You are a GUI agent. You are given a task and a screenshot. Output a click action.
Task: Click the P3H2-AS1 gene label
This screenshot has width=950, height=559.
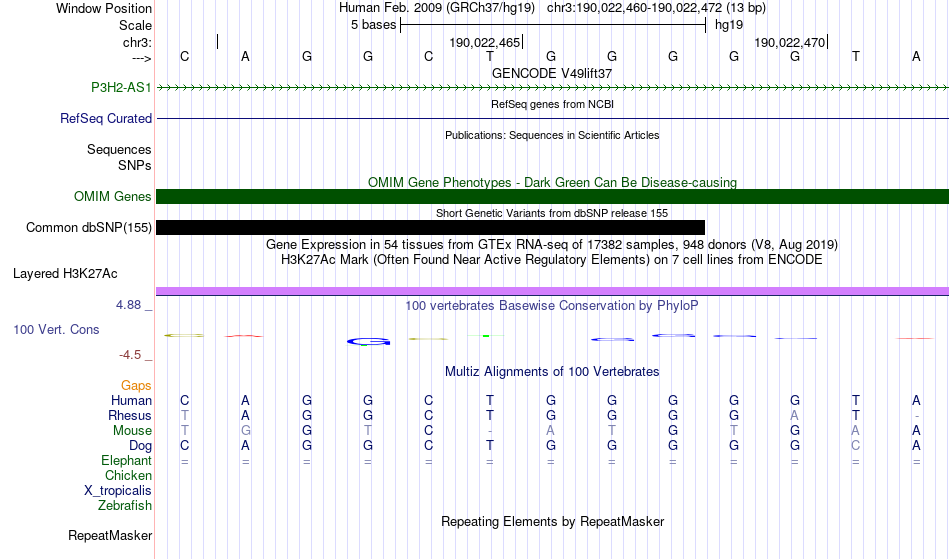click(121, 87)
